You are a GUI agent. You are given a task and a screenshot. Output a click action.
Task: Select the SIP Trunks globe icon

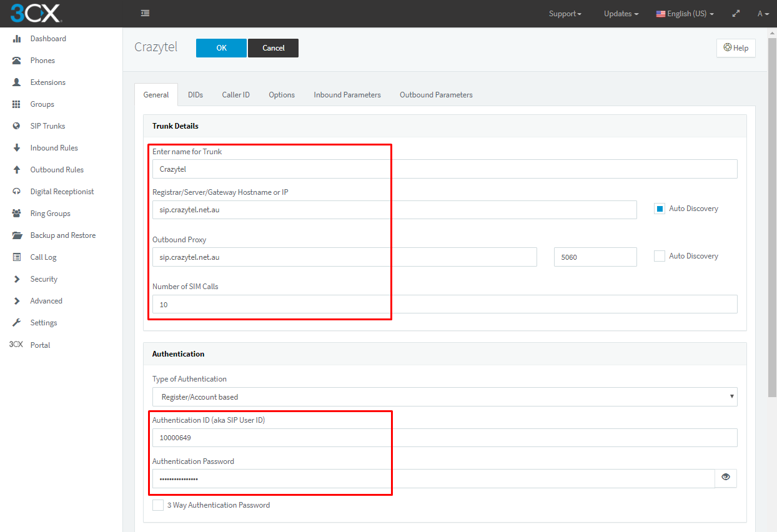pyautogui.click(x=17, y=126)
